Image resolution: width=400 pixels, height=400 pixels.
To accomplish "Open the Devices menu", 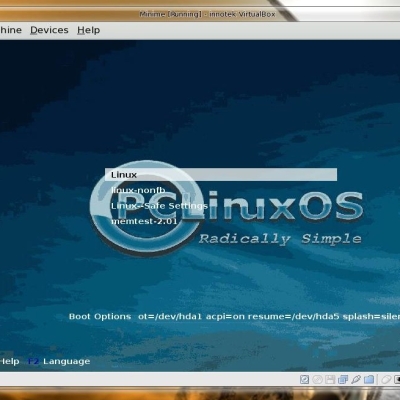I will (49, 30).
